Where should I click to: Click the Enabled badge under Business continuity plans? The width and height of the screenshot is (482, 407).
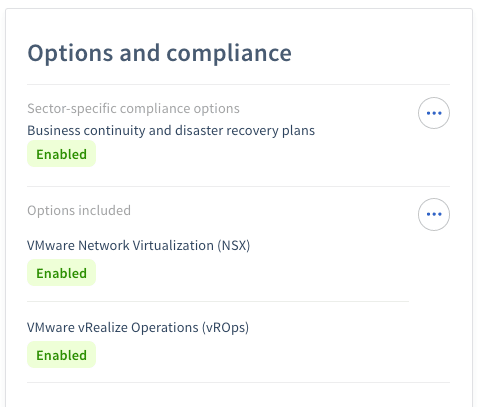(61, 154)
